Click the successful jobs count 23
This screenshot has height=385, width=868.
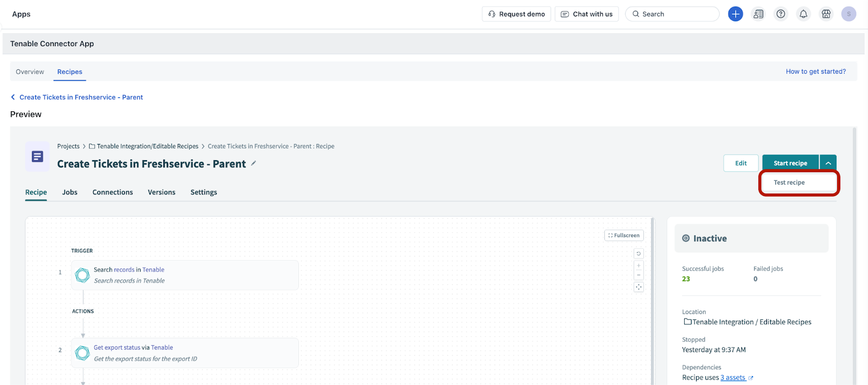(686, 279)
